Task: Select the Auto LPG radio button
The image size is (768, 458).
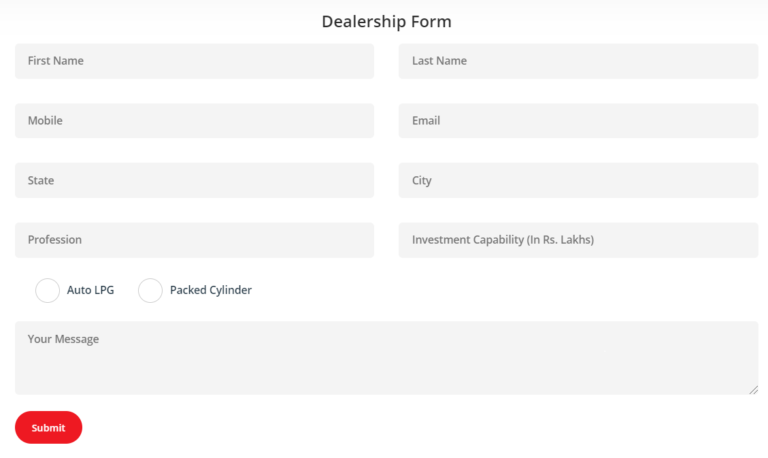Action: click(x=47, y=291)
